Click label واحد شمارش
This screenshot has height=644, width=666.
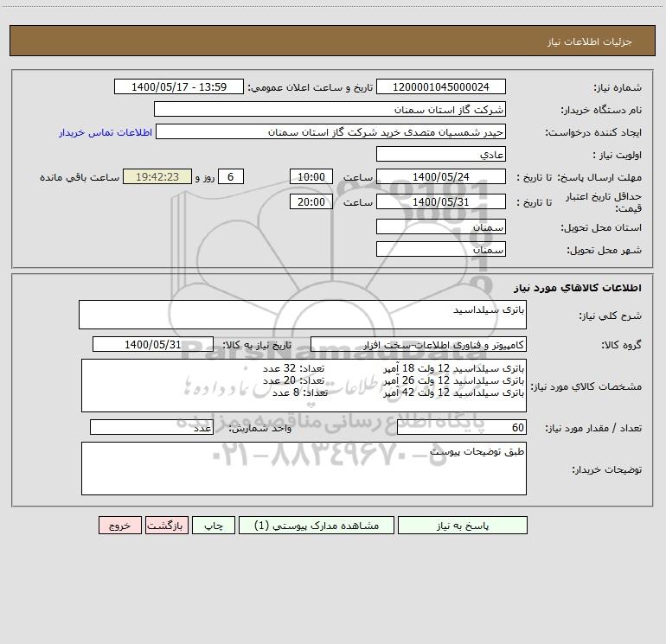pos(260,429)
